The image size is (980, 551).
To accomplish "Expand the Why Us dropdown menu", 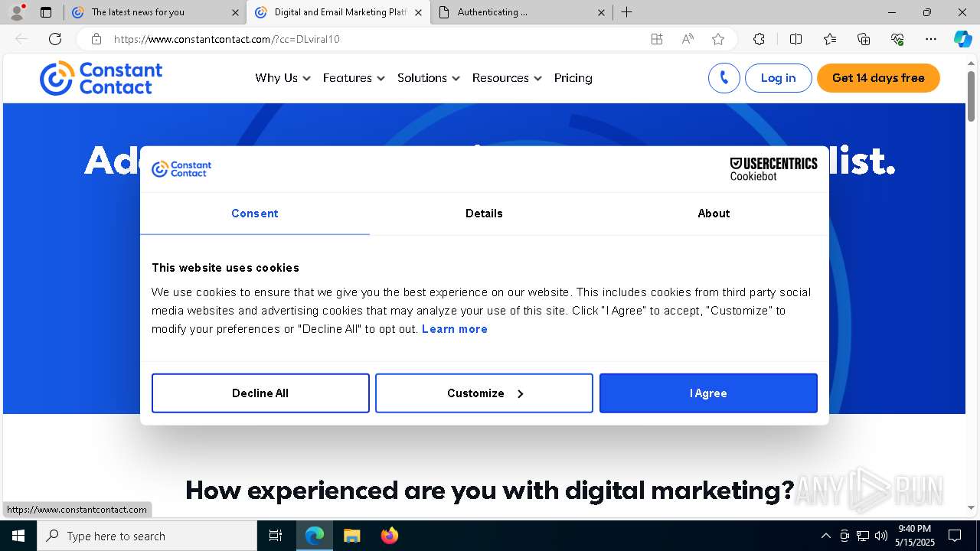I will coord(283,78).
